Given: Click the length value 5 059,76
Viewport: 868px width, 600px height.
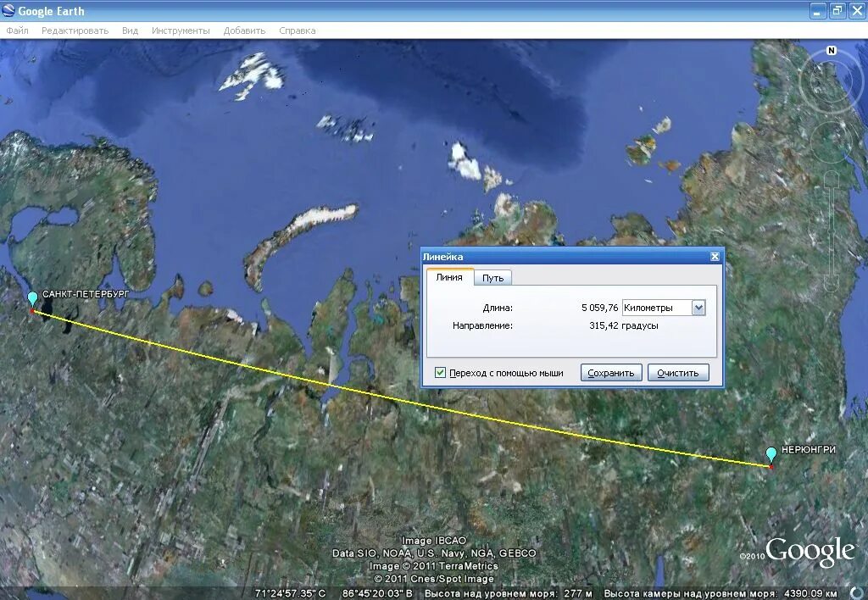Looking at the screenshot, I should click(599, 308).
